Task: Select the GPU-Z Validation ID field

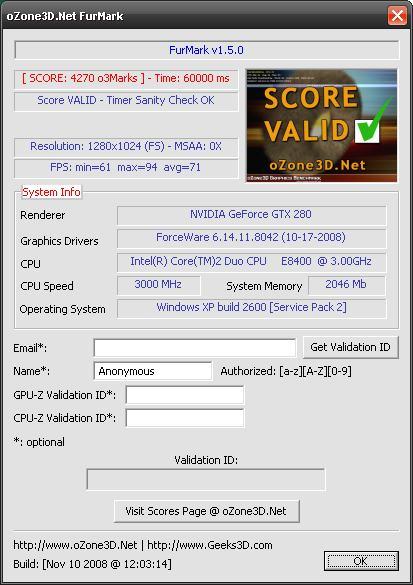Action: (185, 395)
